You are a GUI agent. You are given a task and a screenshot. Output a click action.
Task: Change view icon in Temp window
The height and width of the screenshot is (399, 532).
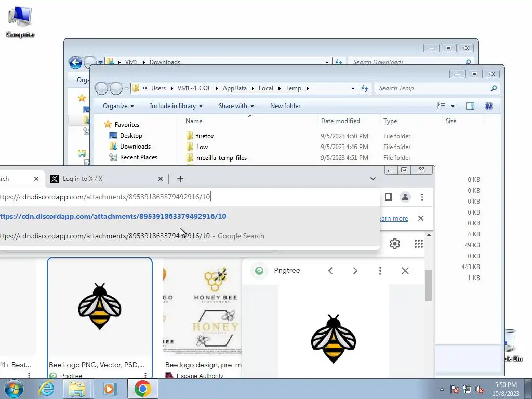pos(442,106)
